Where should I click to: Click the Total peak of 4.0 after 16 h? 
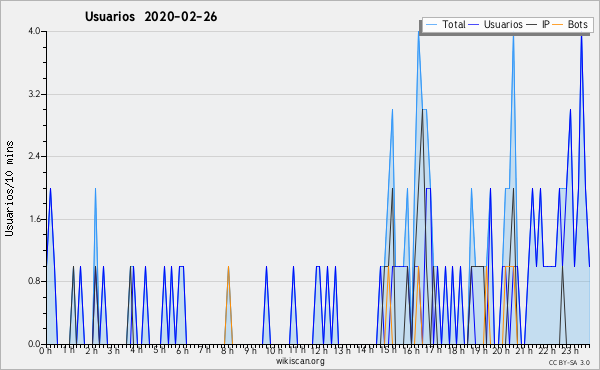419,32
